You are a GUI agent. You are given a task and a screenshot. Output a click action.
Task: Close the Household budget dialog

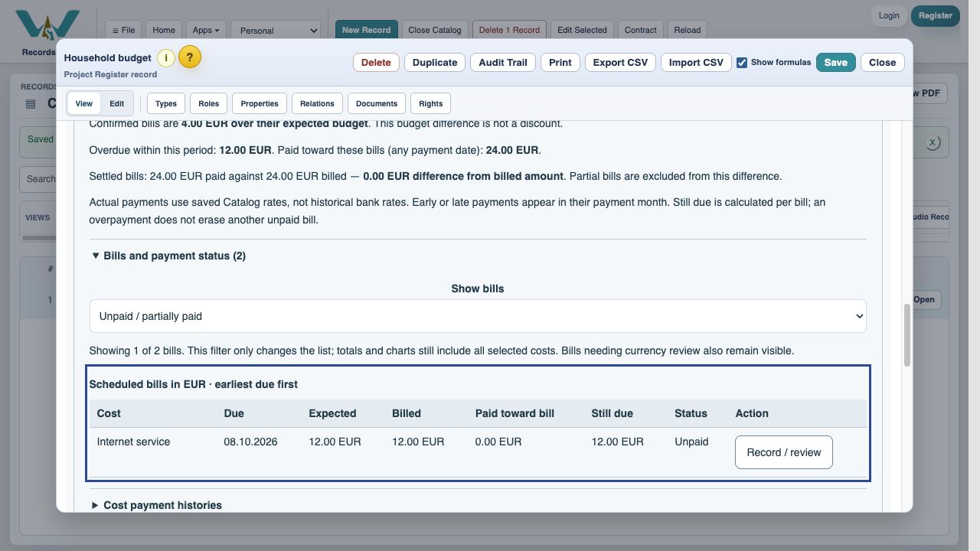click(883, 63)
